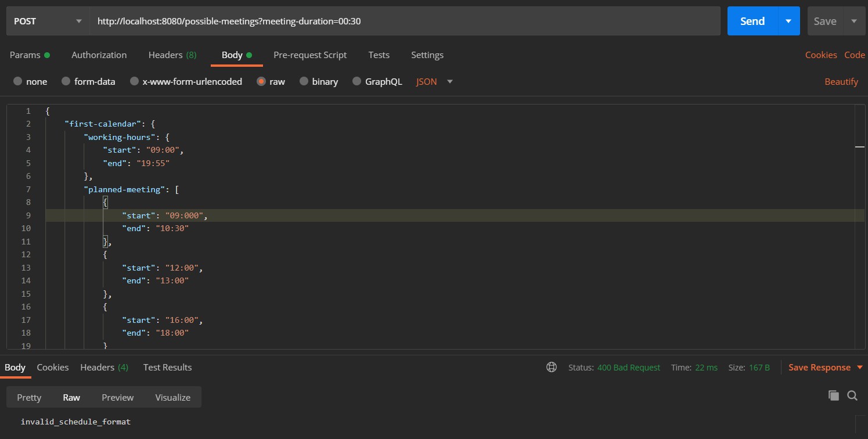This screenshot has height=439, width=868.
Task: Click the "working-hours" key on line 3
Action: 118,137
